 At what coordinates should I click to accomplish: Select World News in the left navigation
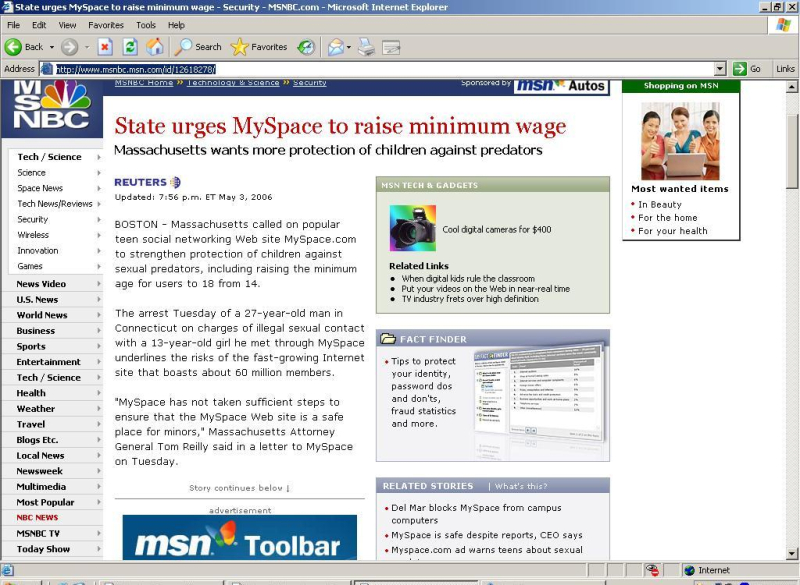point(42,315)
